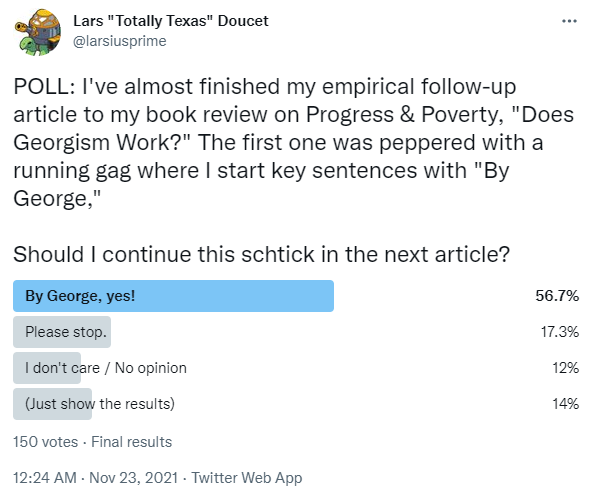Click the "Final results" label
594x504 pixels.
point(131,442)
